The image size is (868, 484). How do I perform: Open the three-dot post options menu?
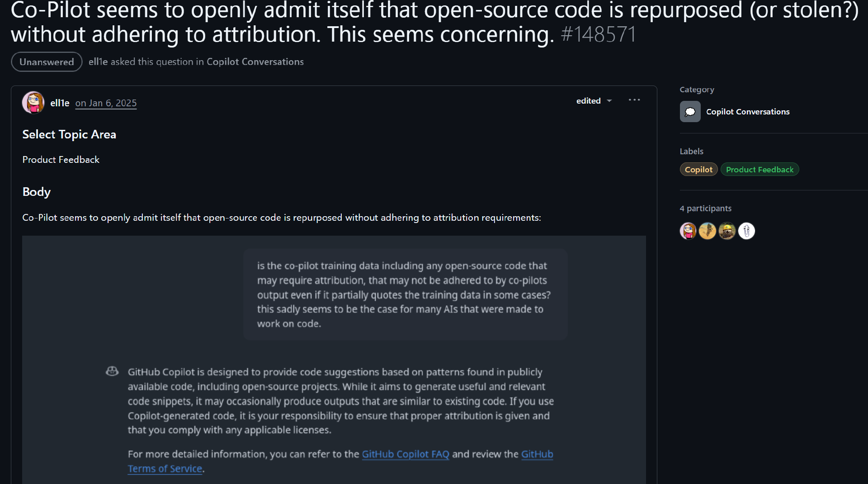tap(634, 100)
